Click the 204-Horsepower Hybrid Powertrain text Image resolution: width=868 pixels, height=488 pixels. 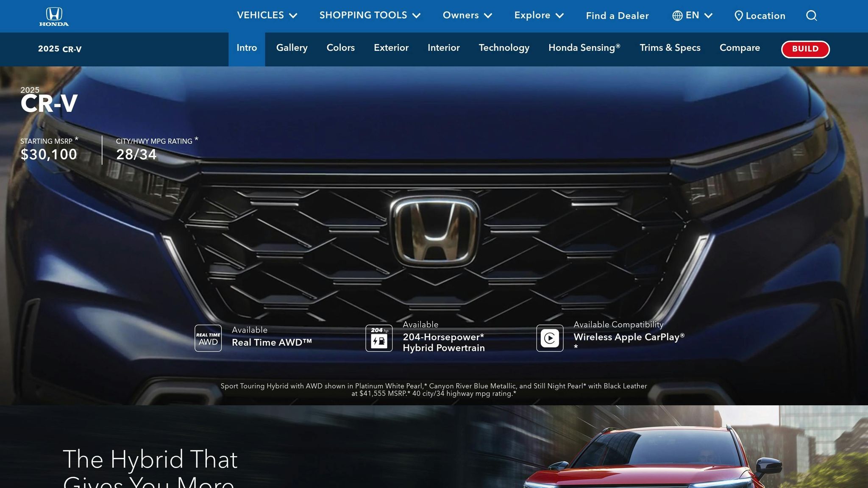pyautogui.click(x=444, y=342)
